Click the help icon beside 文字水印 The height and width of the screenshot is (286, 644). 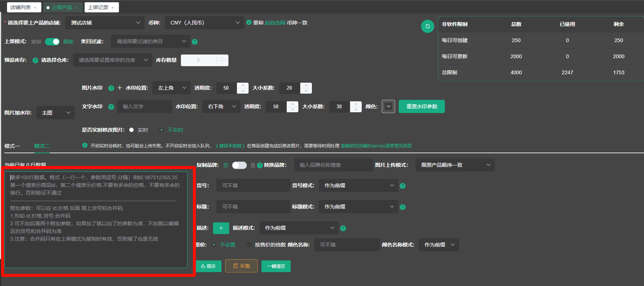pos(111,107)
